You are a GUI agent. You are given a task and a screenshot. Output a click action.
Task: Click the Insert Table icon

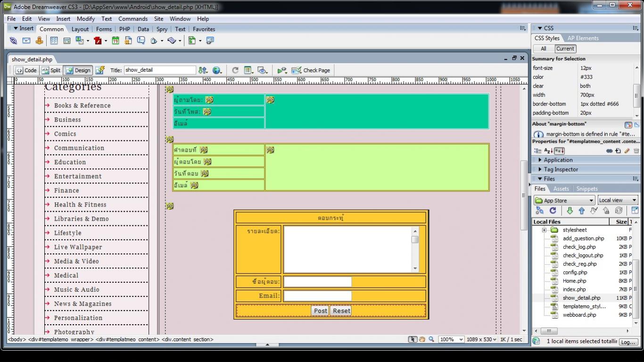pos(54,41)
